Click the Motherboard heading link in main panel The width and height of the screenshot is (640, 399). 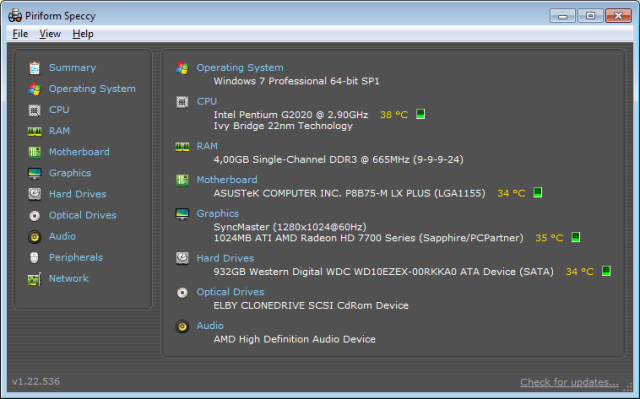pyautogui.click(x=227, y=180)
